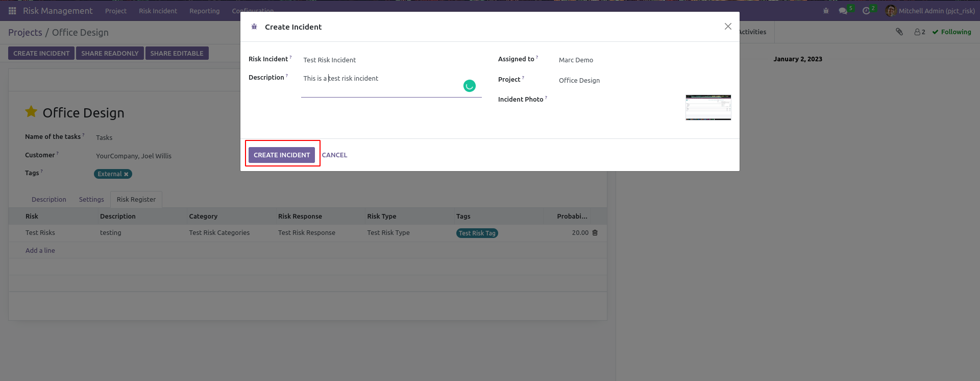Image resolution: width=980 pixels, height=381 pixels.
Task: Click the Incident Photo thumbnail
Action: tap(708, 107)
